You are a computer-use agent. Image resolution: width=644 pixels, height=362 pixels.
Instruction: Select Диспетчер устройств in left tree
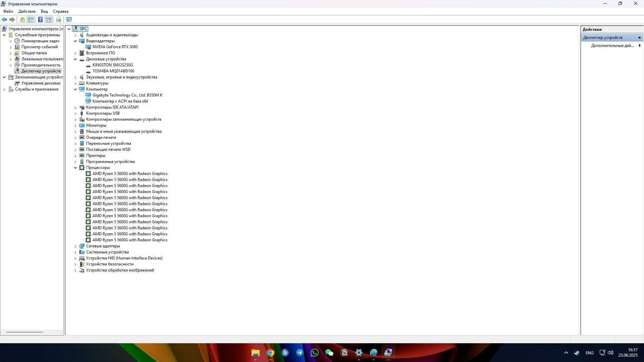coord(41,71)
